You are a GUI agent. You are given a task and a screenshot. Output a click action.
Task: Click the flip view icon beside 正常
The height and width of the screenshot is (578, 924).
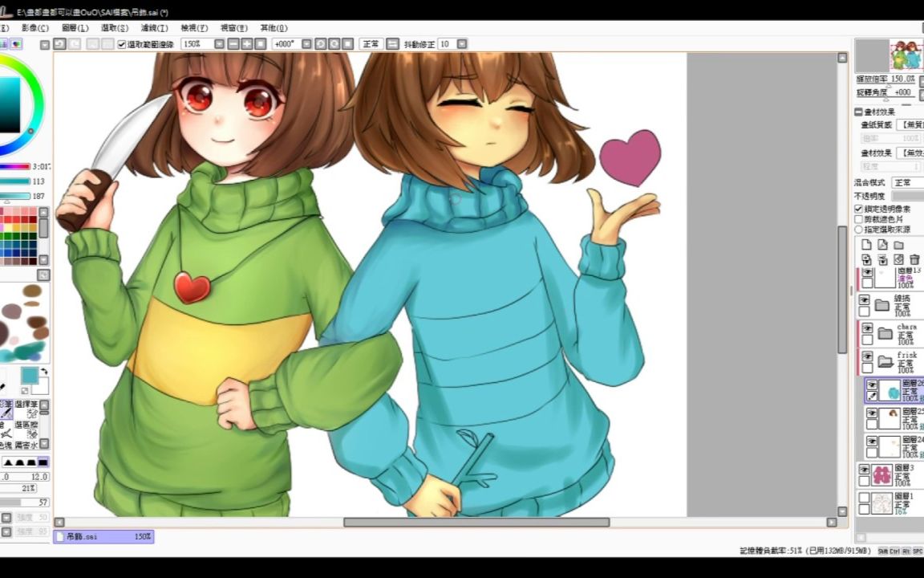coord(393,44)
